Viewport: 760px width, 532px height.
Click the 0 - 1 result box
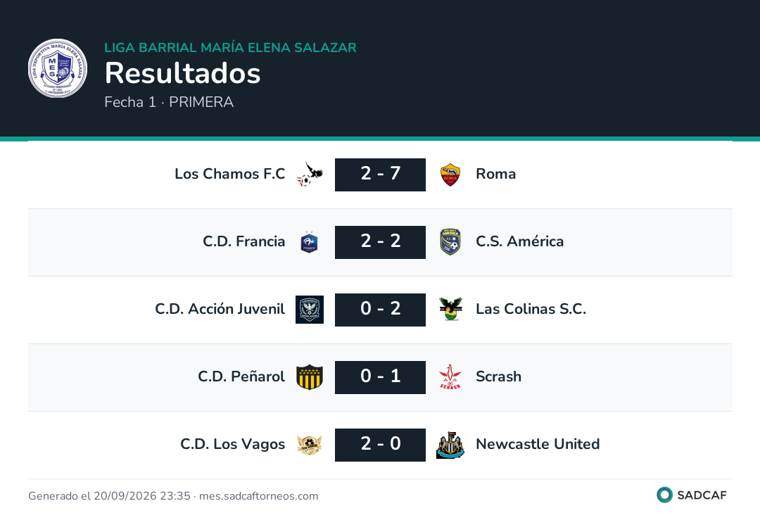[x=381, y=377]
